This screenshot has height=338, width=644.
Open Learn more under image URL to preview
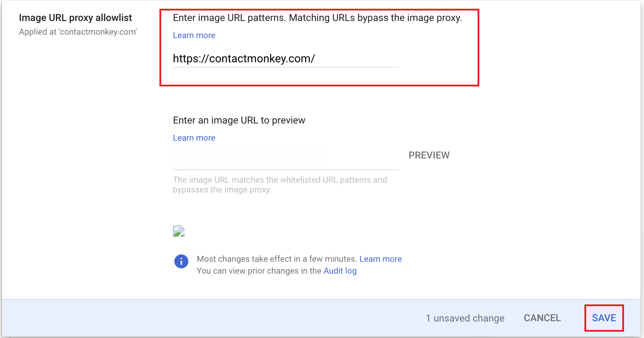tap(194, 138)
